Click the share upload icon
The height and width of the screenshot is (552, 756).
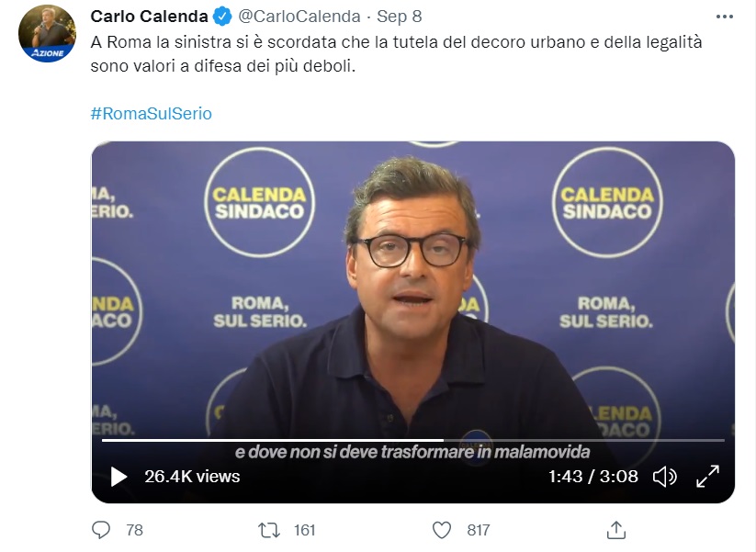pyautogui.click(x=615, y=530)
